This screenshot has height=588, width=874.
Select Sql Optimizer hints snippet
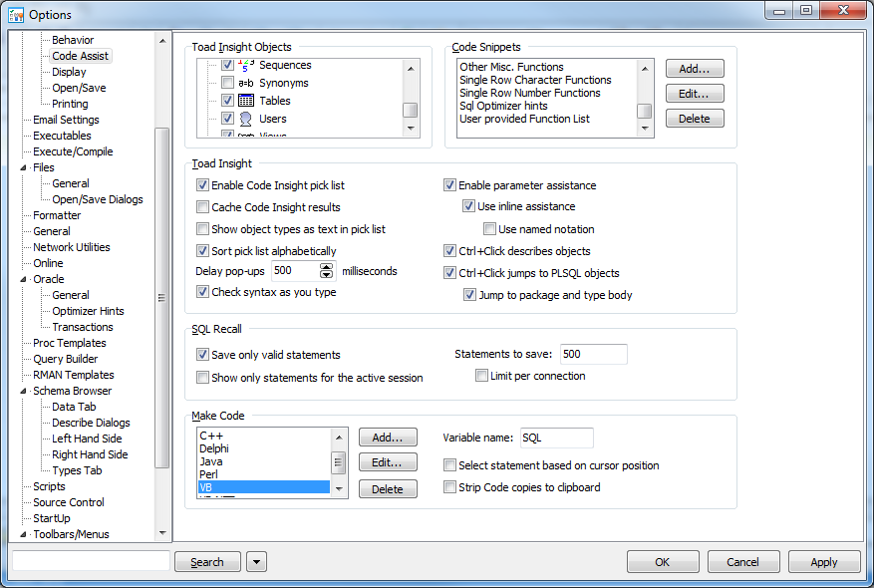coord(503,106)
